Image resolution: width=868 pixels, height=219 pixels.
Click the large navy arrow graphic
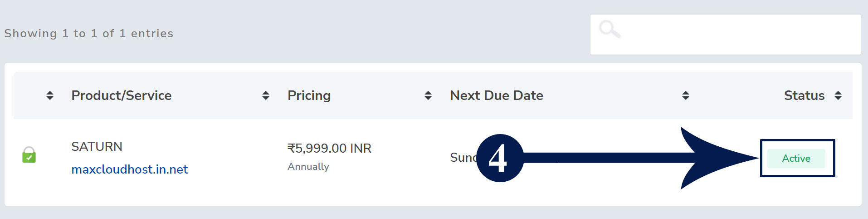coord(639,158)
